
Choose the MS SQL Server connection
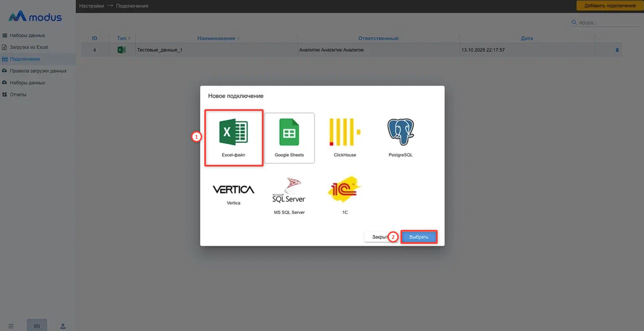point(289,191)
